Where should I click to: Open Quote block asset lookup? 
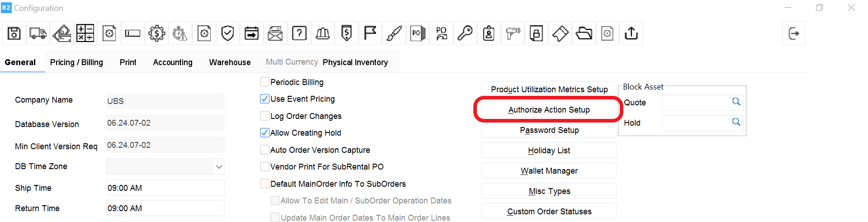pos(736,102)
